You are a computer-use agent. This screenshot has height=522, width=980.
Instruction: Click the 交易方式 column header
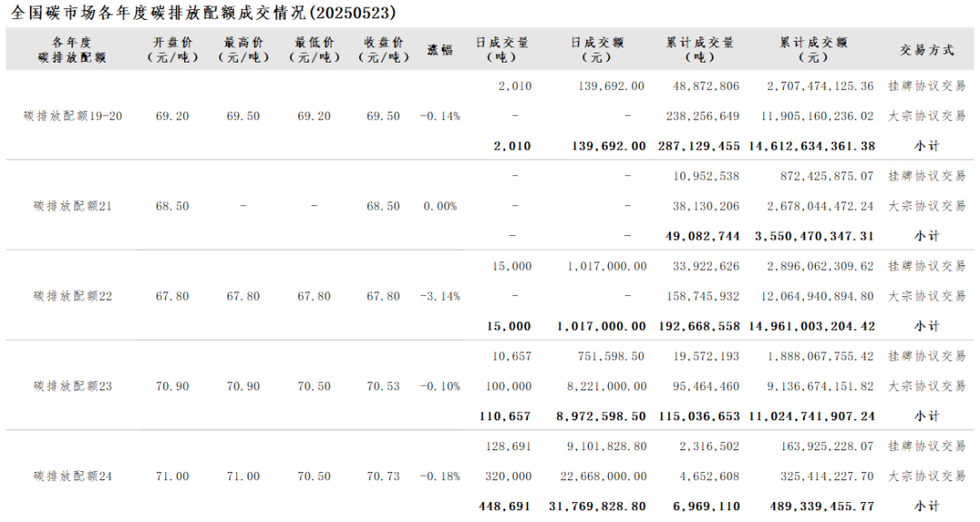click(926, 50)
